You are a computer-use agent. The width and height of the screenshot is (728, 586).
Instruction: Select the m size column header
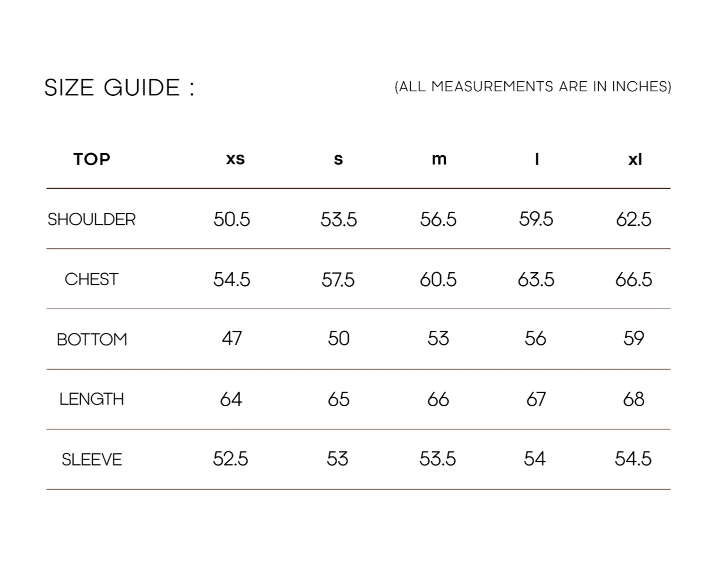439,159
